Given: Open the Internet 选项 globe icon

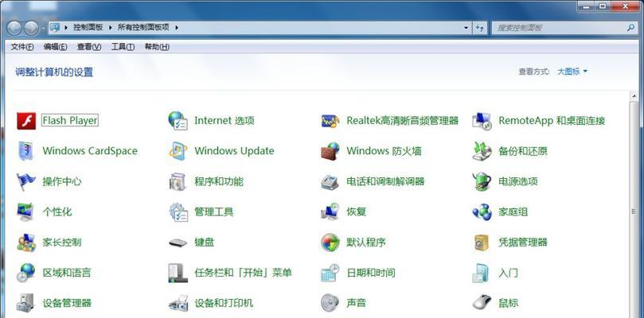Looking at the screenshot, I should pyautogui.click(x=178, y=121).
